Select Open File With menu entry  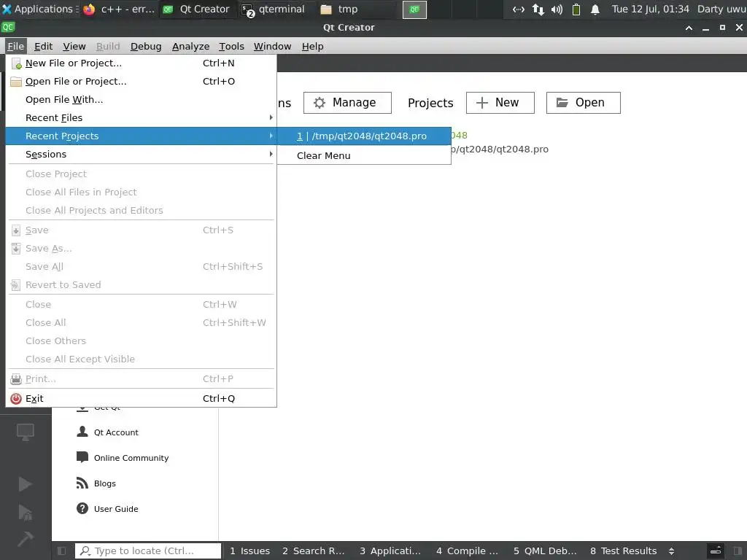(x=141, y=99)
